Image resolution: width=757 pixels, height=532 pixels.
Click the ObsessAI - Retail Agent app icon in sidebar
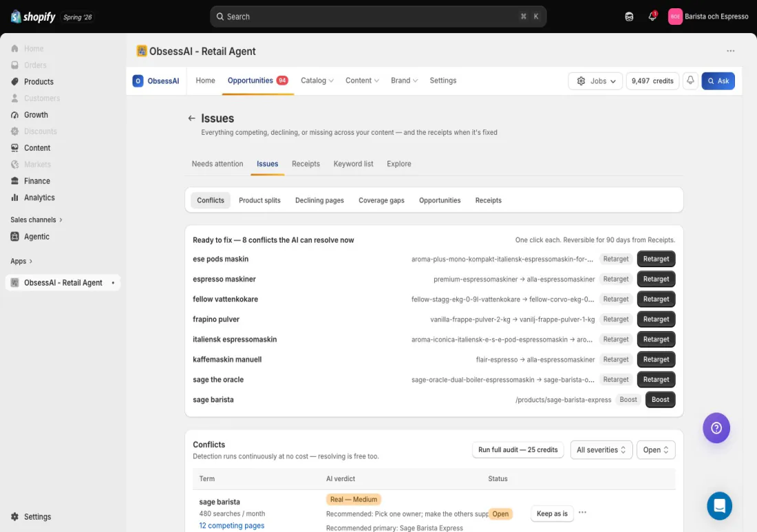tap(14, 282)
